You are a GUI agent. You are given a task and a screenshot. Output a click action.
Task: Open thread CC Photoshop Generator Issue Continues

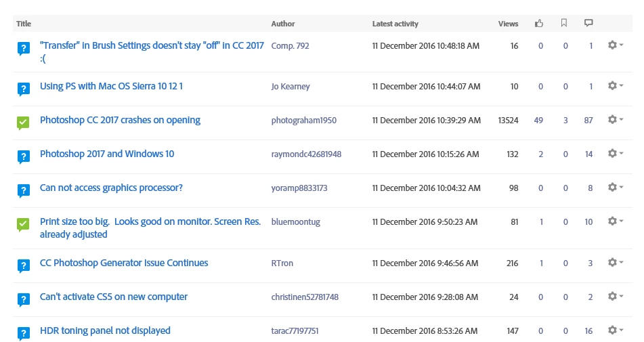coord(124,263)
